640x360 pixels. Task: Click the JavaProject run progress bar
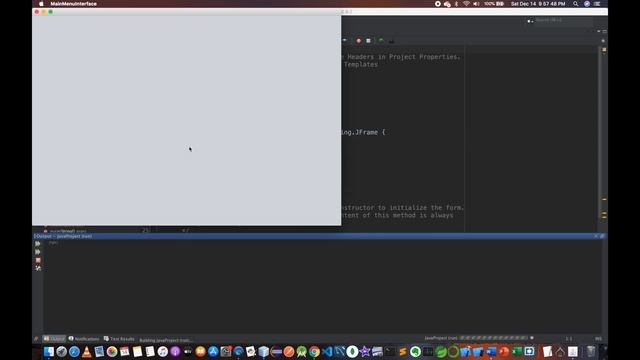(493, 338)
